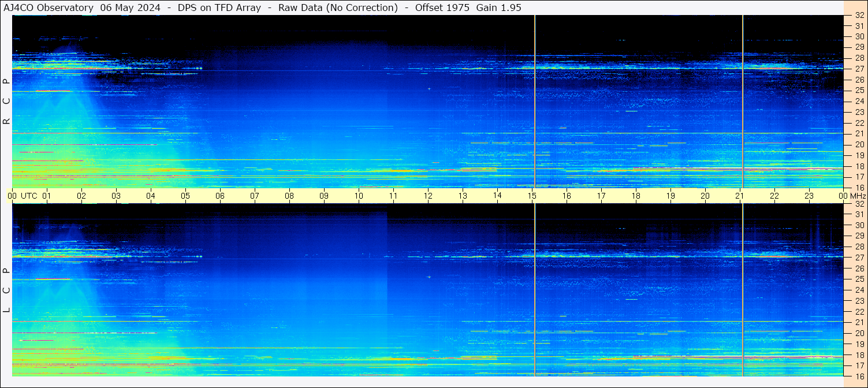The width and height of the screenshot is (868, 388).
Task: Click the RCP panel '17' MHz frequency label
Action: click(859, 177)
